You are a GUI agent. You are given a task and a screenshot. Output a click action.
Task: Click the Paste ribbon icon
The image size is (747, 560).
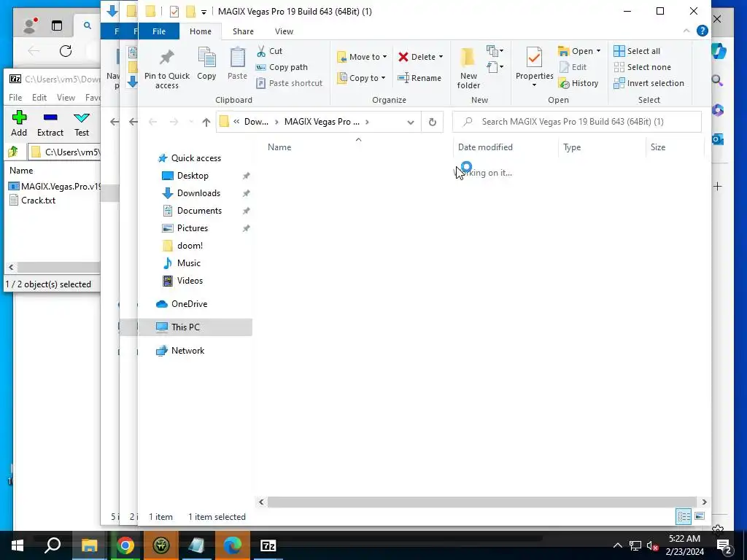point(237,63)
